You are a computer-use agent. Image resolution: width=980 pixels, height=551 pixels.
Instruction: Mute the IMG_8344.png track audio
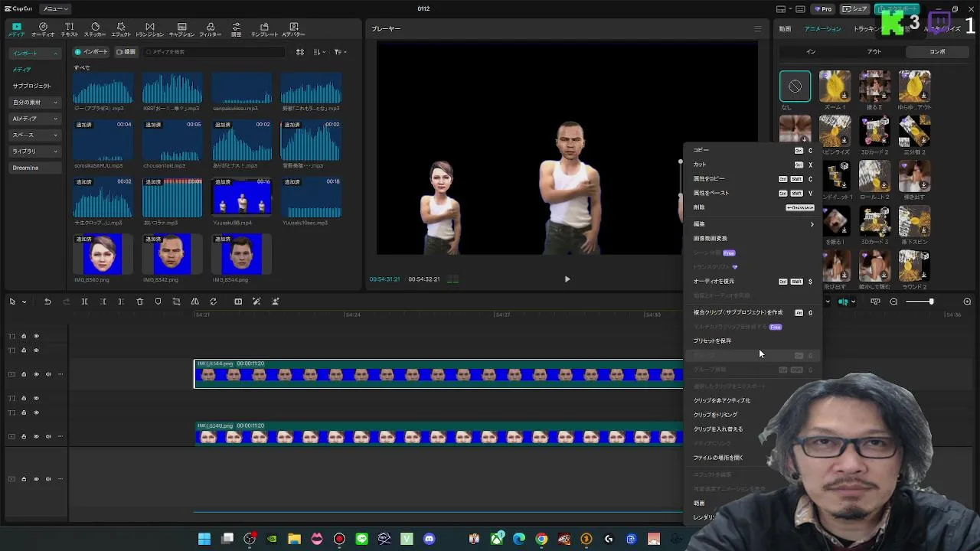[x=48, y=374]
